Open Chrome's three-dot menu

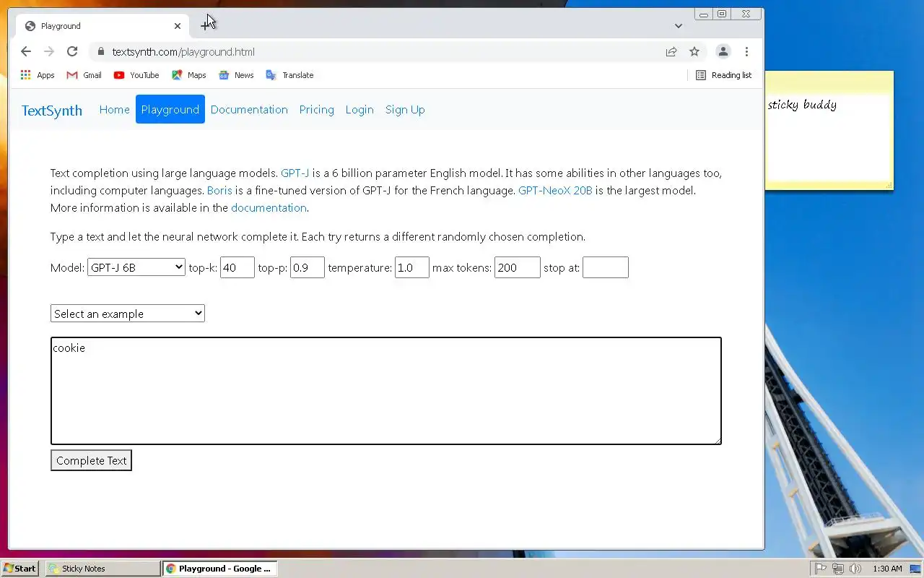point(746,51)
